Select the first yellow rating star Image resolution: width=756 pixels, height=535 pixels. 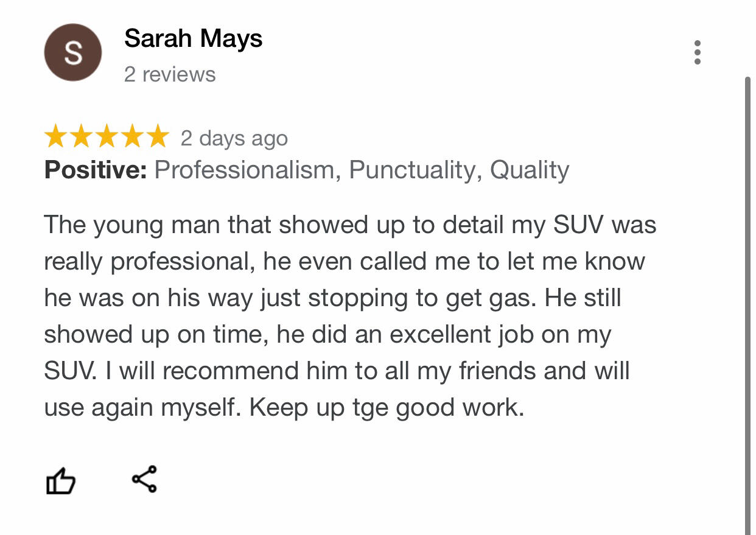point(57,137)
